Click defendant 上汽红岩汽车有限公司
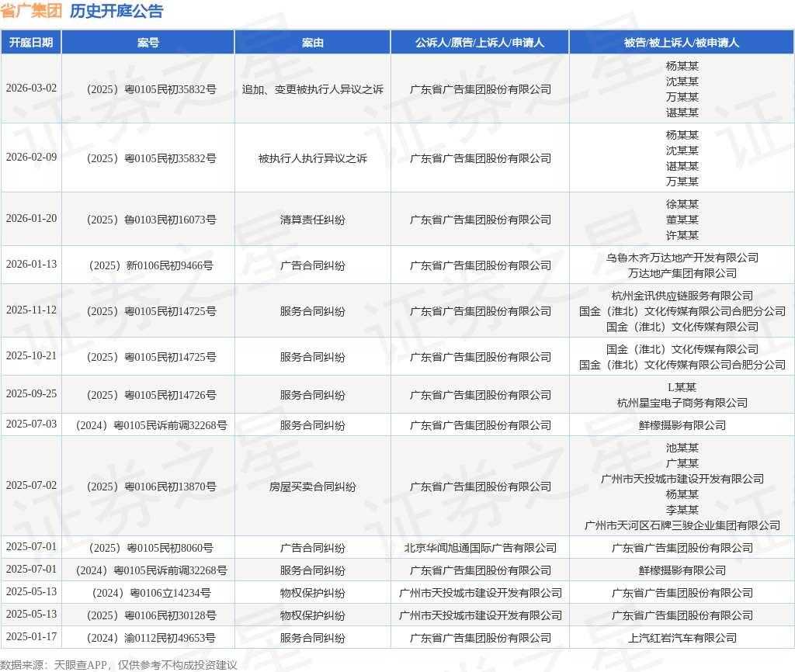This screenshot has width=795, height=672. click(x=682, y=638)
